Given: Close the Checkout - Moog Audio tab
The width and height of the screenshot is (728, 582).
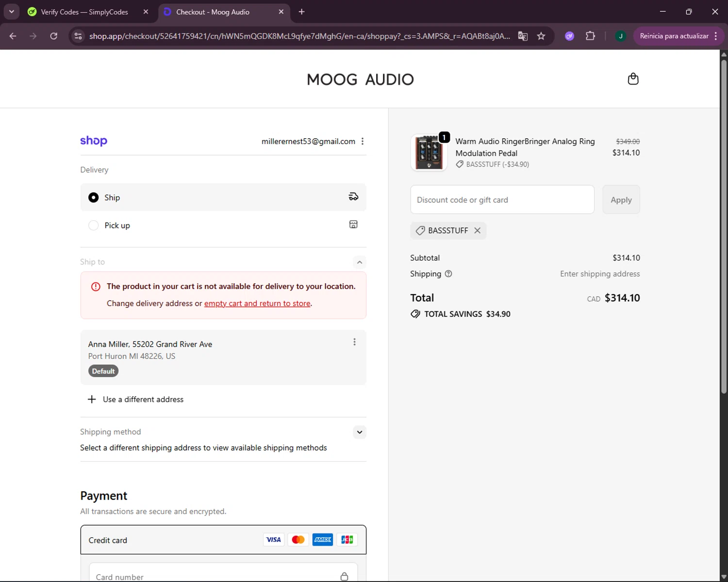Looking at the screenshot, I should point(281,12).
